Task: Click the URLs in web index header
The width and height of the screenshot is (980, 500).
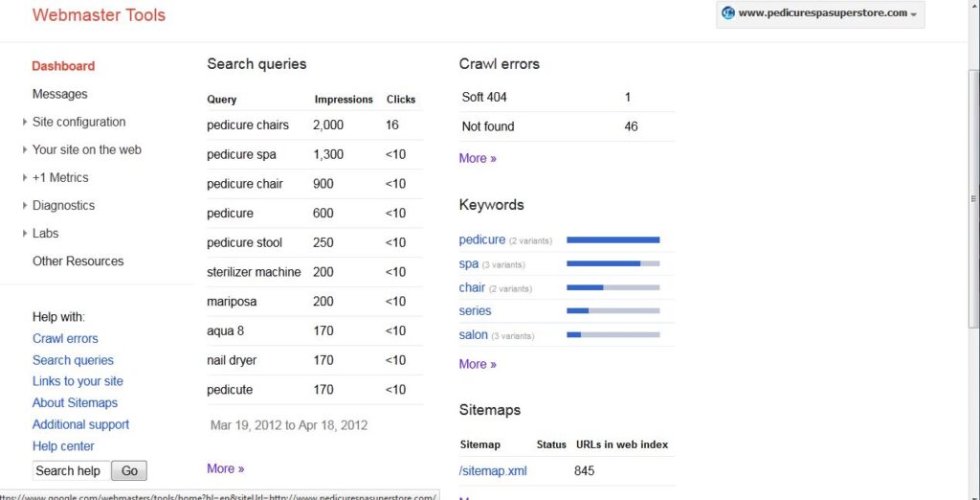Action: (x=622, y=445)
